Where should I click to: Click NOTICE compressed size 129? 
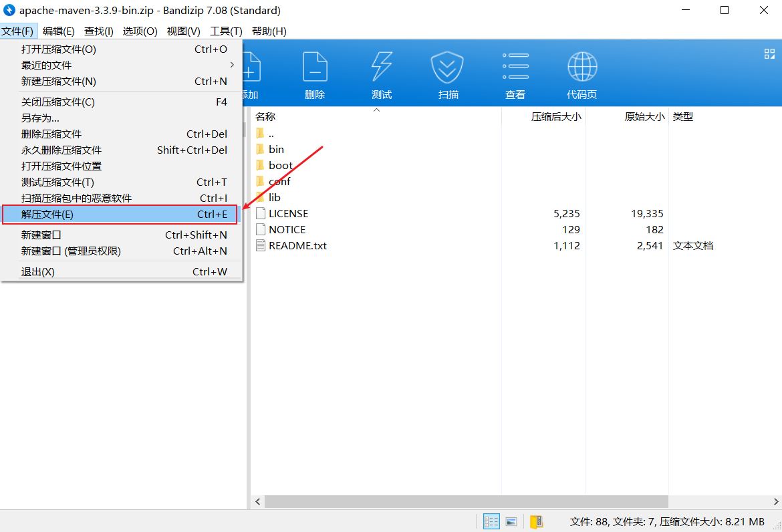[x=571, y=229]
